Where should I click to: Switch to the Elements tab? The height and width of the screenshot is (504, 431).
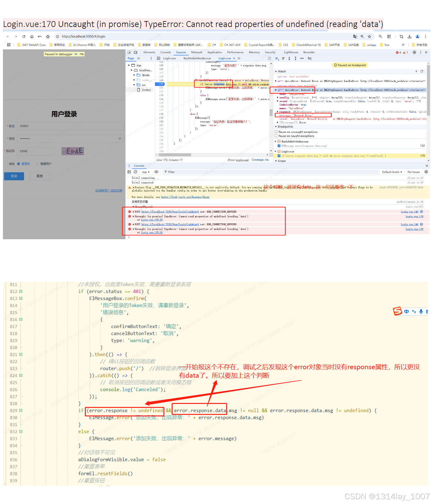(149, 52)
